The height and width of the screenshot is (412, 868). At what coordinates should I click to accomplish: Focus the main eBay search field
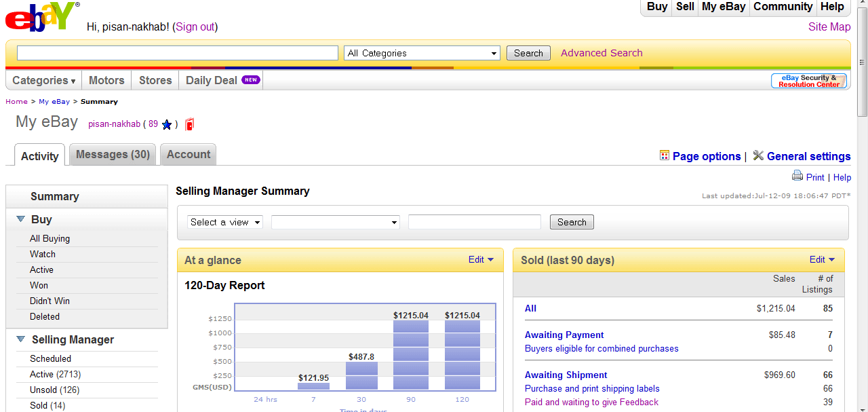(x=177, y=53)
